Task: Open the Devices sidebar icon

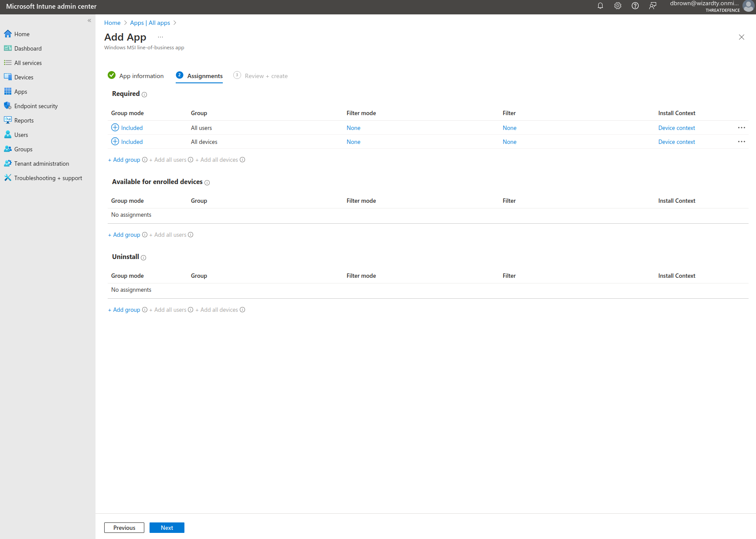Action: (x=8, y=77)
